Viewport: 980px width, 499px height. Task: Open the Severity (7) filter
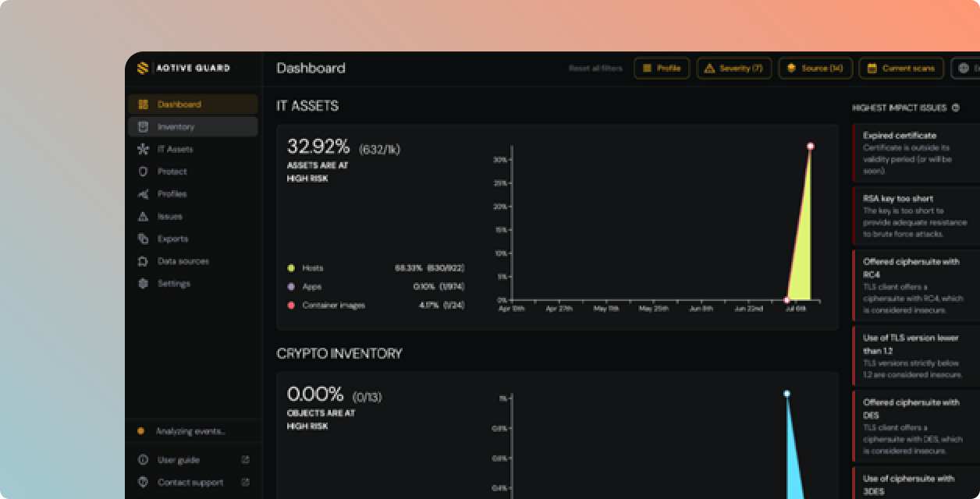(x=733, y=69)
